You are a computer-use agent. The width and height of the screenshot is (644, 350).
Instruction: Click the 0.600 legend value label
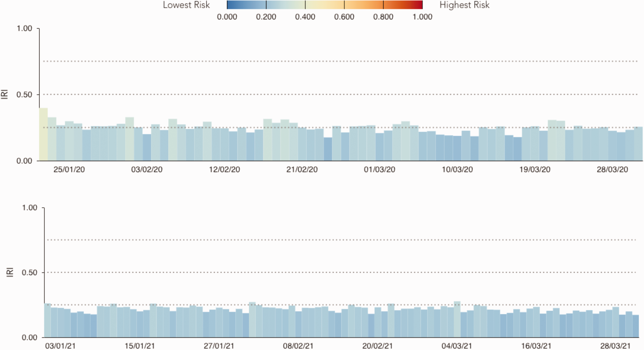click(344, 17)
